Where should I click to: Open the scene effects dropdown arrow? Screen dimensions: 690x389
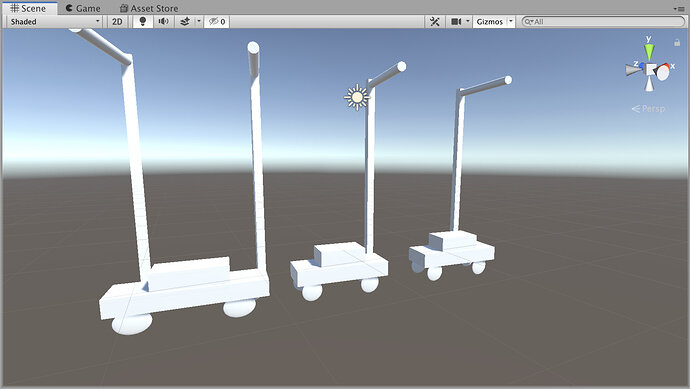[x=199, y=22]
